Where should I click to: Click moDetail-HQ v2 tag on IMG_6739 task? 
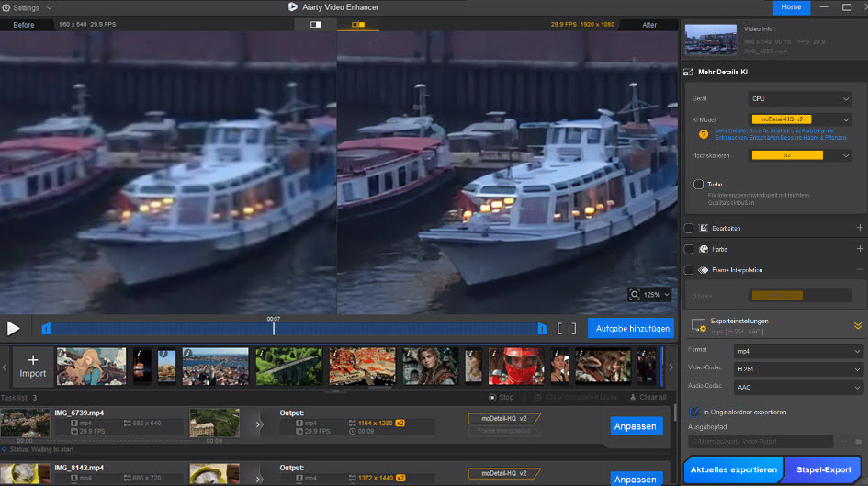pos(503,418)
